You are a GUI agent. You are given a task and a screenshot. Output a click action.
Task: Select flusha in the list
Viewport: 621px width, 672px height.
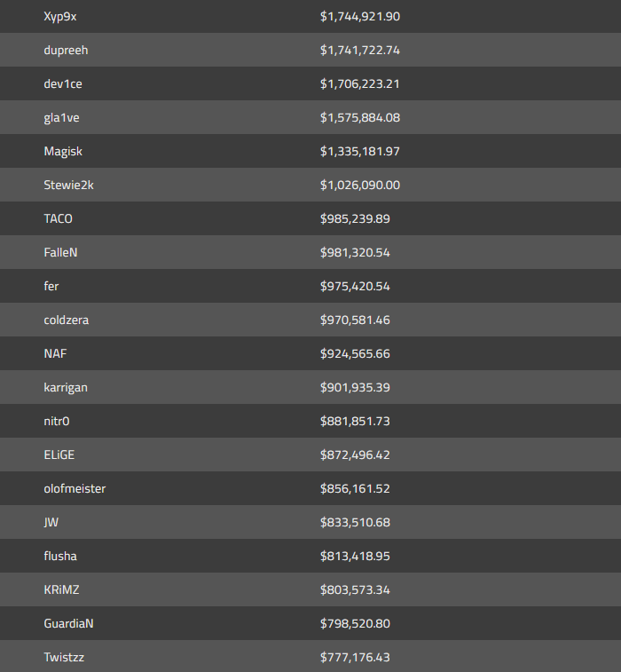tap(60, 557)
